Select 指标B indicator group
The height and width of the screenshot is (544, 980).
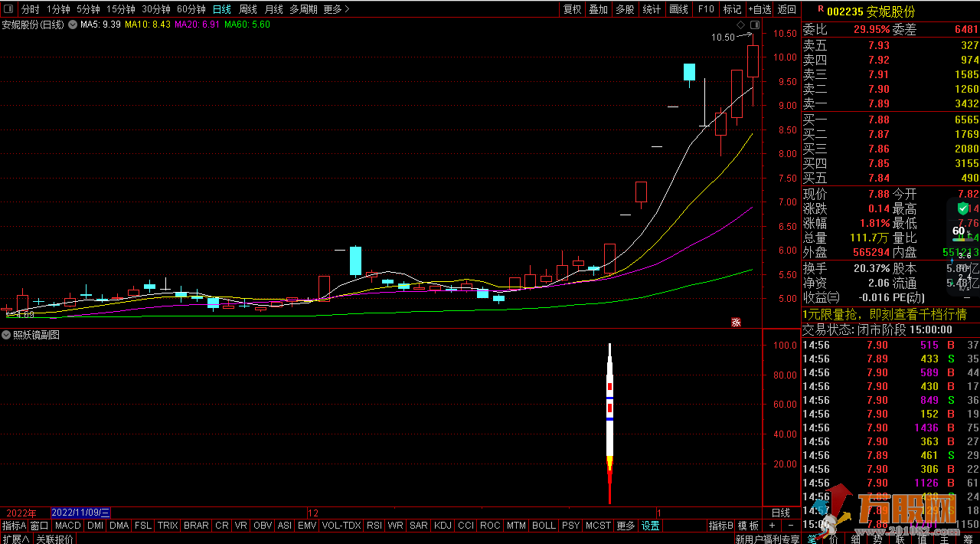720,526
